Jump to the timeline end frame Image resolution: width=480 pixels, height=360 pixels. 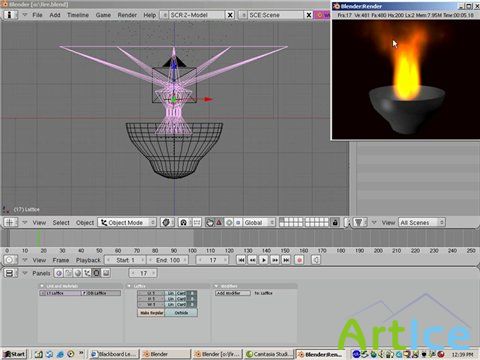(x=286, y=260)
